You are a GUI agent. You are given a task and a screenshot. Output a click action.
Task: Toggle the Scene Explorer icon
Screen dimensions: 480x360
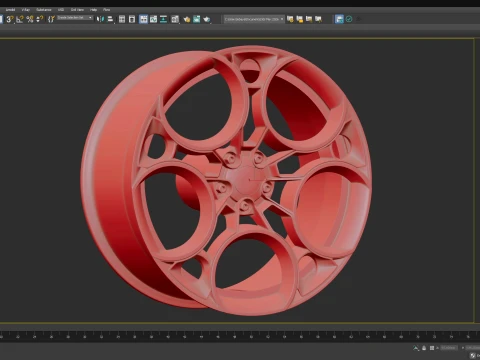[122, 19]
